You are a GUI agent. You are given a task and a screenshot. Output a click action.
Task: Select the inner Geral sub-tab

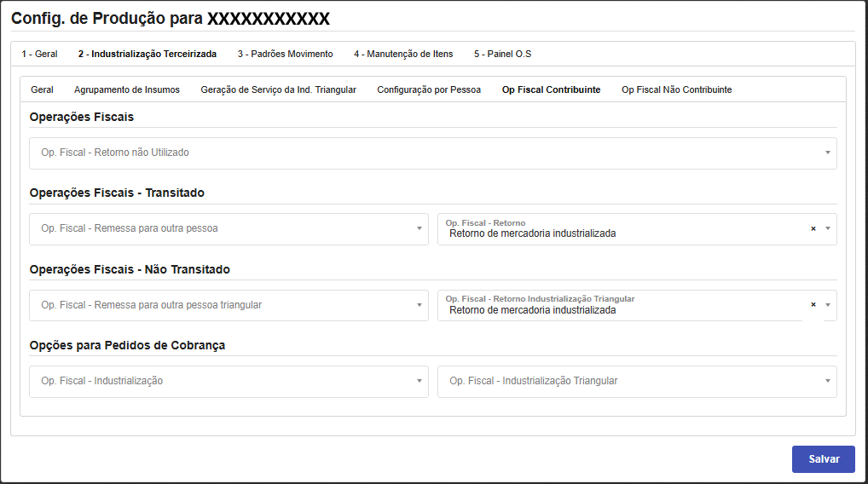[42, 89]
